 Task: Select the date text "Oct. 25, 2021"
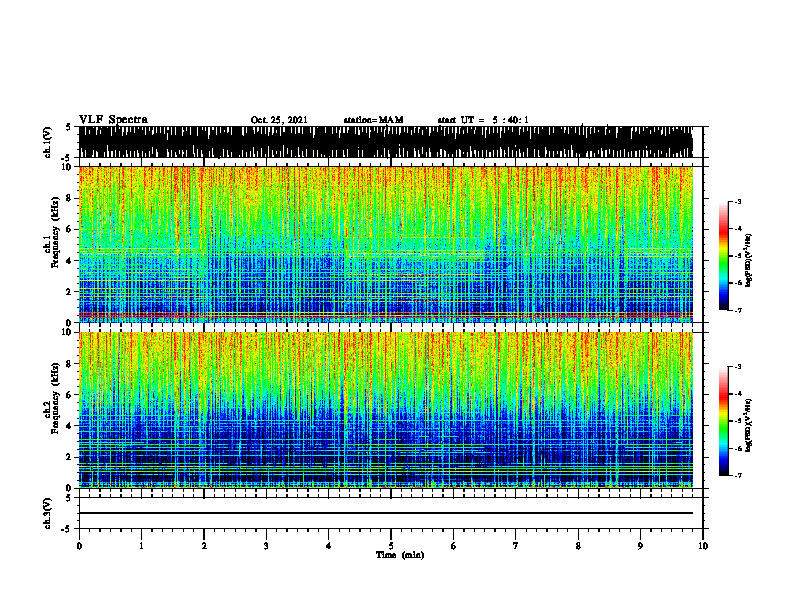279,120
